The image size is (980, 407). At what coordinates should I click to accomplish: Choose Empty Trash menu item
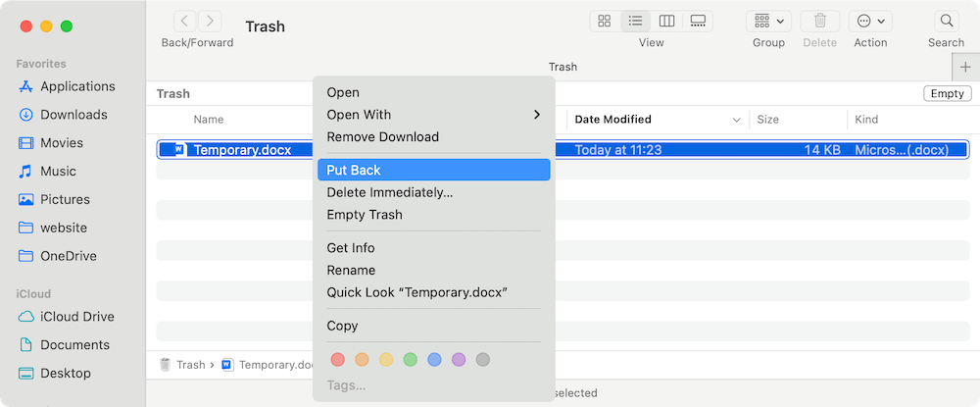pos(434,215)
